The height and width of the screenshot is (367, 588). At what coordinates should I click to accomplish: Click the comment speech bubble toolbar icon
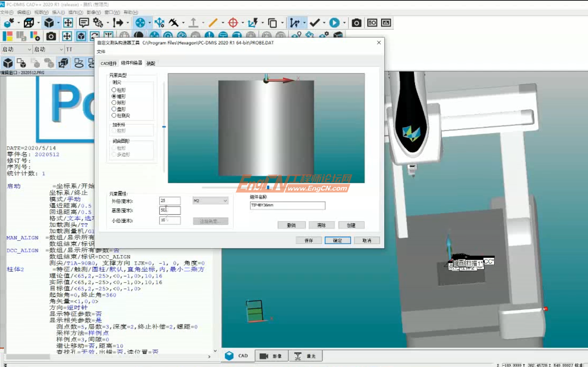(84, 23)
